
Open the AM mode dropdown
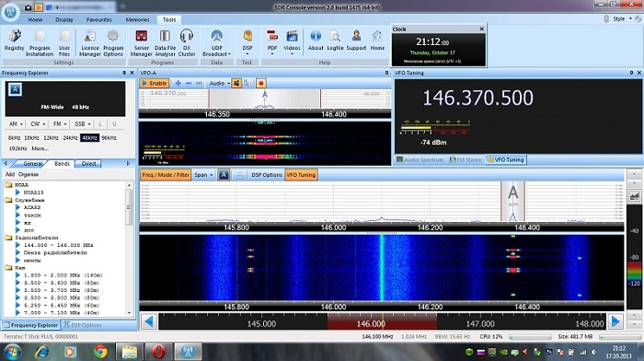16,123
